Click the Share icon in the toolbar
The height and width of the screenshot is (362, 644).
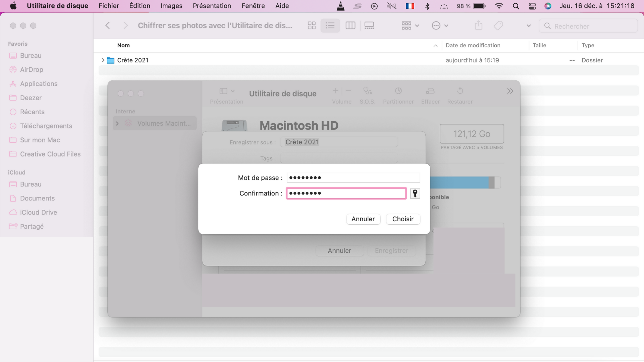click(x=479, y=25)
